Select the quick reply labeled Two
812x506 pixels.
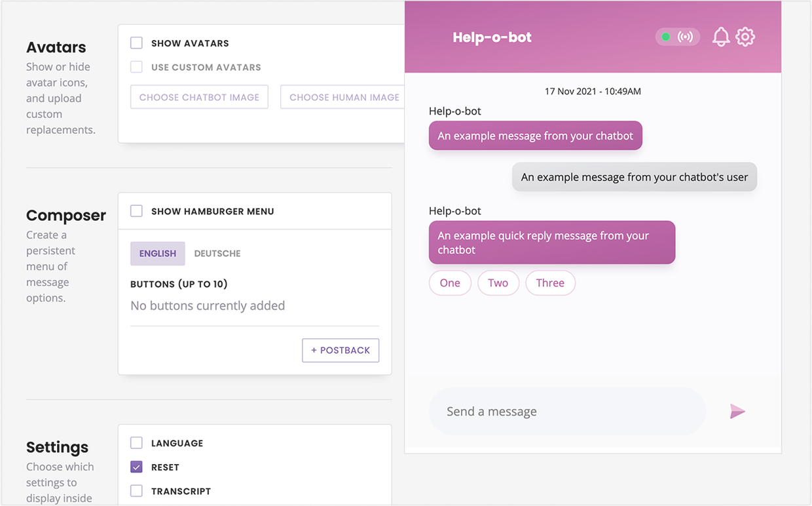click(x=498, y=282)
